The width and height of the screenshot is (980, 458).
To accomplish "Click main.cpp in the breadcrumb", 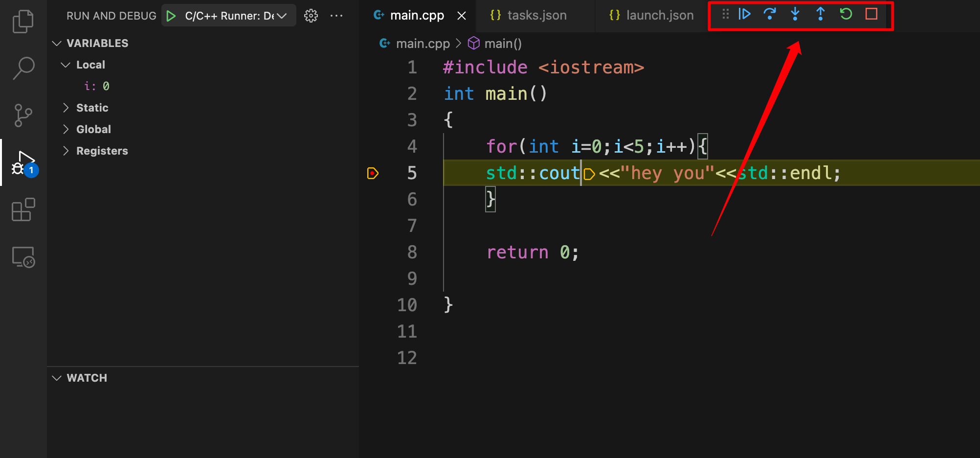I will click(x=423, y=44).
